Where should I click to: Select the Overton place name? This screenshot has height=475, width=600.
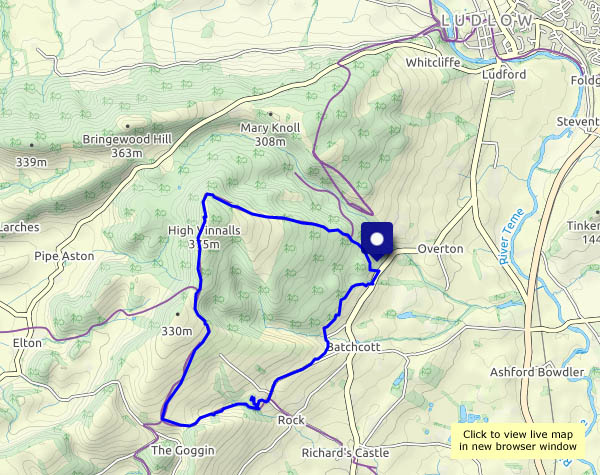pyautogui.click(x=440, y=249)
